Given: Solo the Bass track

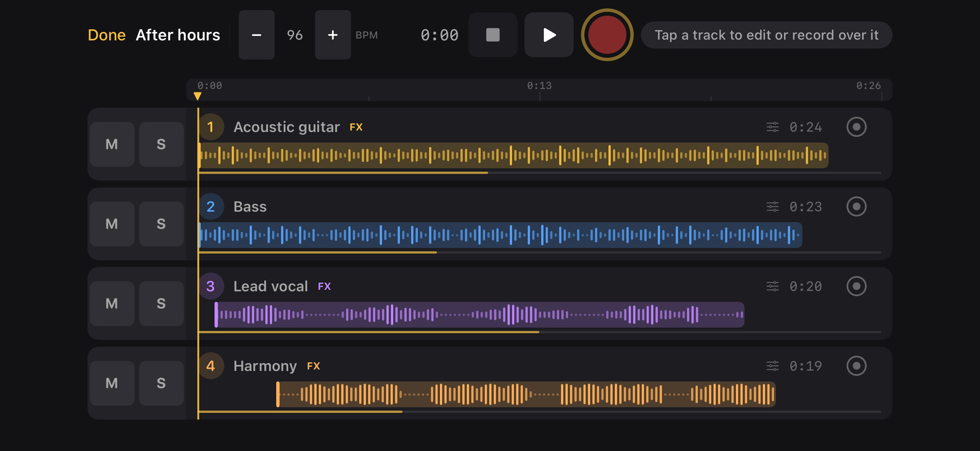Looking at the screenshot, I should pyautogui.click(x=161, y=224).
